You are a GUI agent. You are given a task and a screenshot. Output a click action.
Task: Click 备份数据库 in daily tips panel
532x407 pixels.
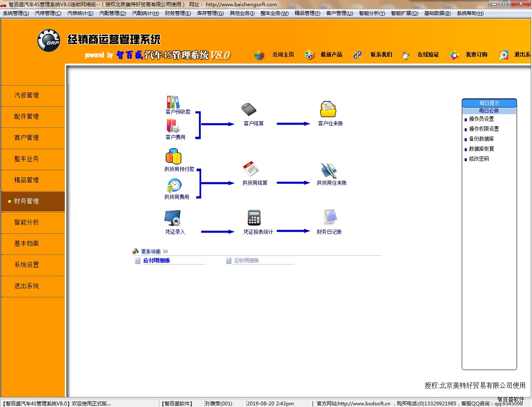tap(481, 139)
